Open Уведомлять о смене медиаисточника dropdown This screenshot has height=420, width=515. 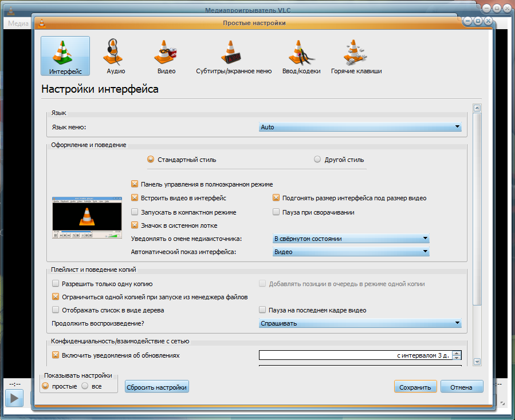[351, 239]
